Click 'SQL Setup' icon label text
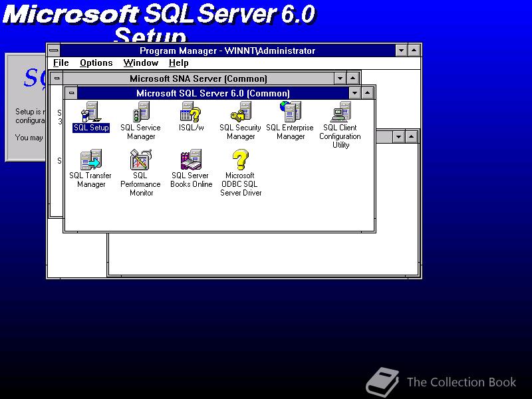The width and height of the screenshot is (532, 399). (91, 128)
